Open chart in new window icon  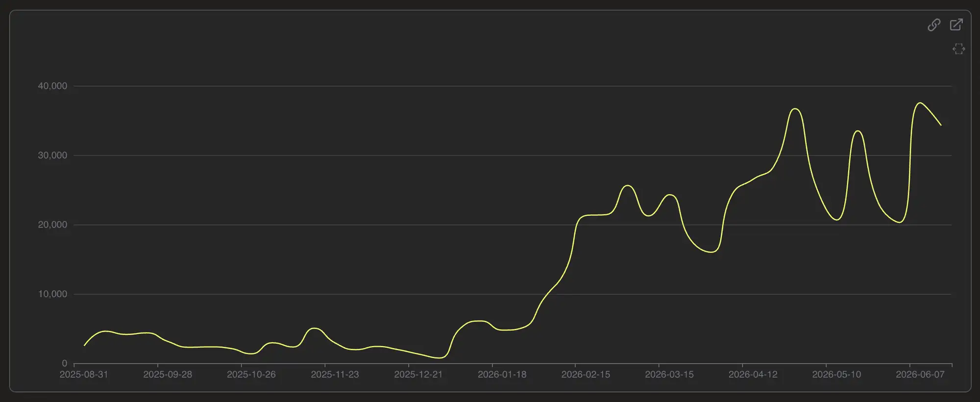956,25
